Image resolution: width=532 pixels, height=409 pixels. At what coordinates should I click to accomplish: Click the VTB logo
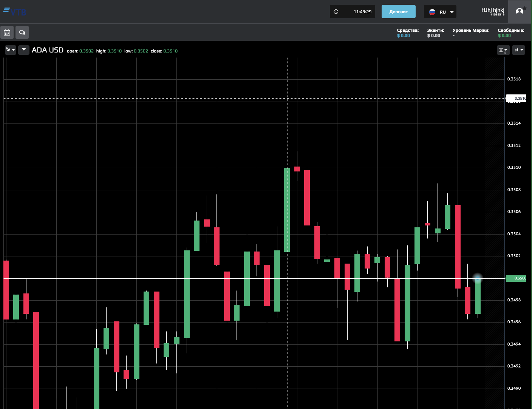(15, 11)
